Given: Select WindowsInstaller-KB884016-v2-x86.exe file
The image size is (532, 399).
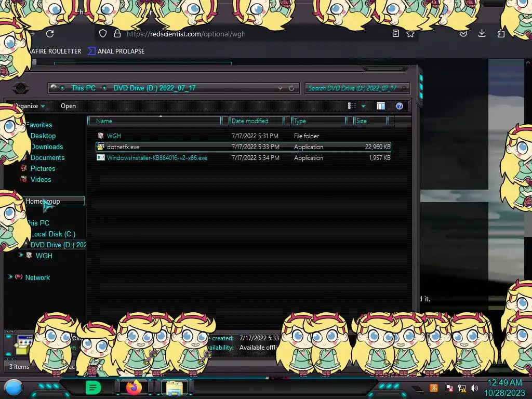Looking at the screenshot, I should [157, 158].
